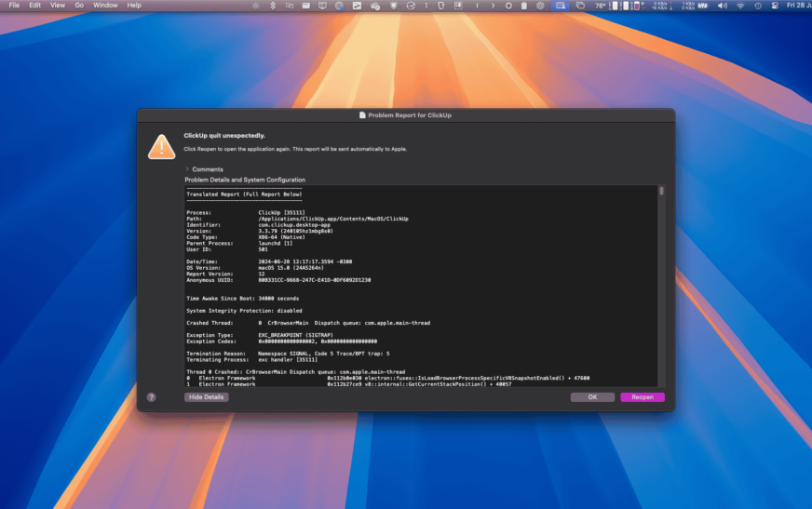Screen dimensions: 812x509
Task: Click the 'User ID: 501' line
Action: pos(227,249)
